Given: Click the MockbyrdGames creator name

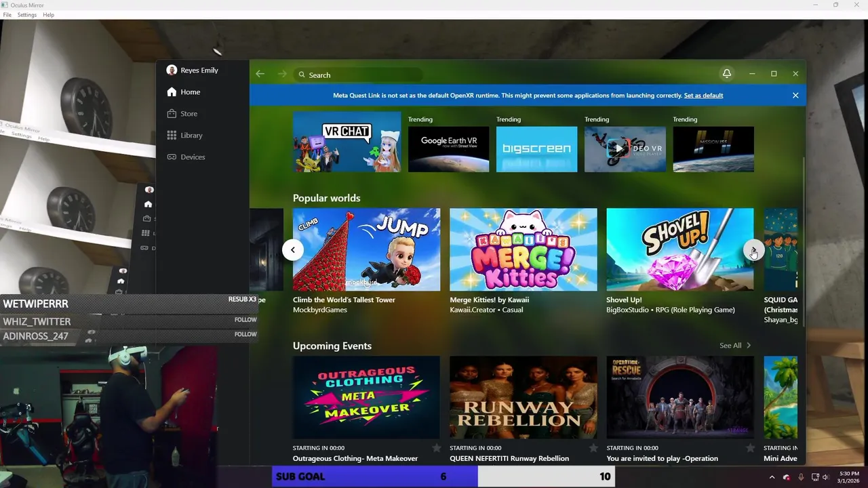Looking at the screenshot, I should (x=320, y=310).
